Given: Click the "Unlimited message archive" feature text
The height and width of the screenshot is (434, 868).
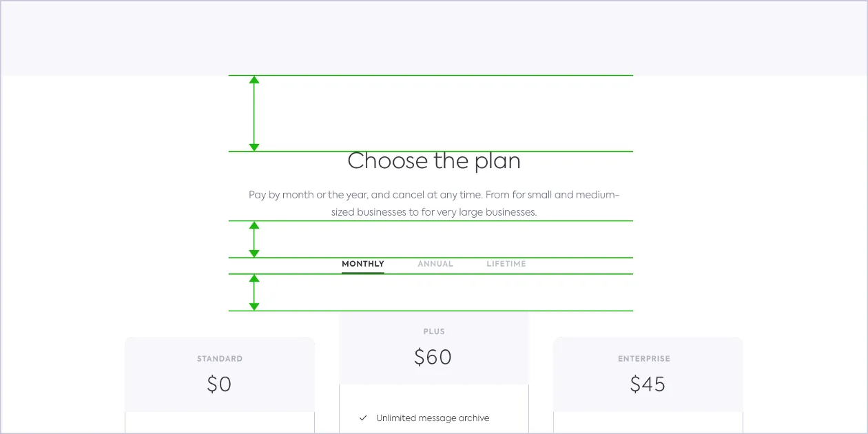Looking at the screenshot, I should click(433, 418).
